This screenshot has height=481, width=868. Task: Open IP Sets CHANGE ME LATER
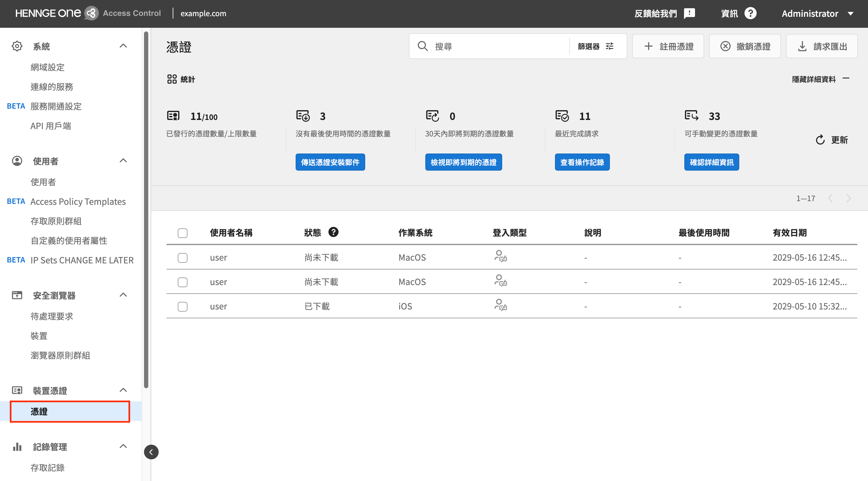point(82,260)
